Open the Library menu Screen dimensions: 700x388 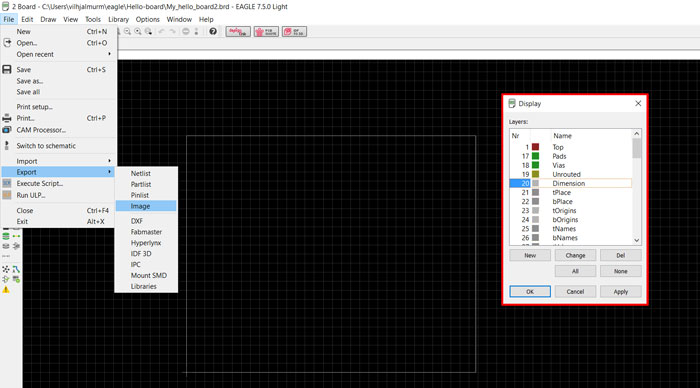118,19
